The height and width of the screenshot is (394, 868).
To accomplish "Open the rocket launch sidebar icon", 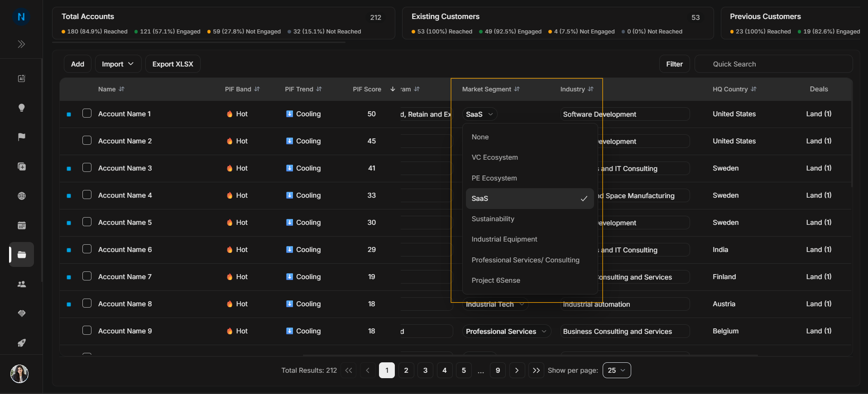I will coord(21,343).
